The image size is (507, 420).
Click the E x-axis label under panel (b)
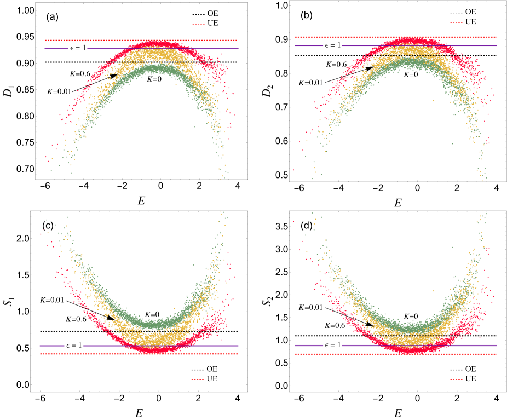point(398,203)
